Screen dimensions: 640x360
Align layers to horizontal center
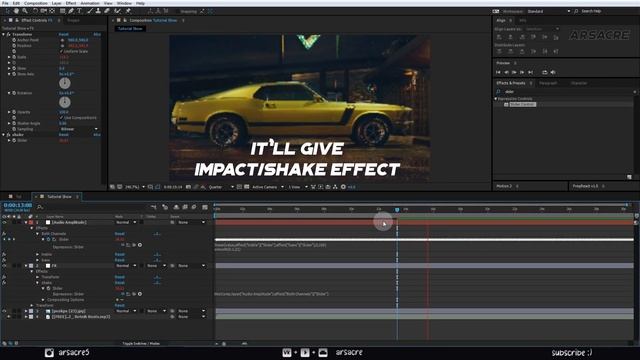pyautogui.click(x=510, y=37)
